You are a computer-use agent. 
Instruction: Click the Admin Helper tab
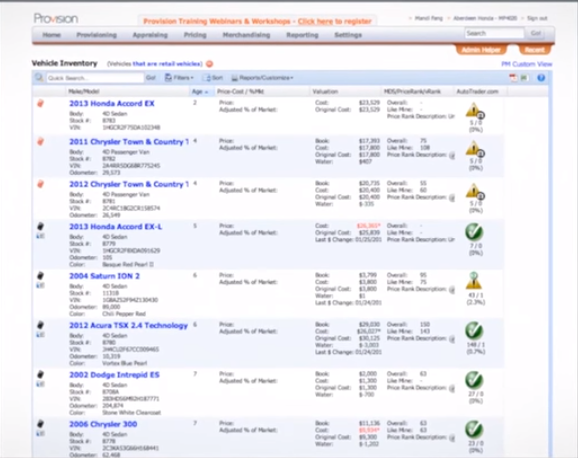481,50
